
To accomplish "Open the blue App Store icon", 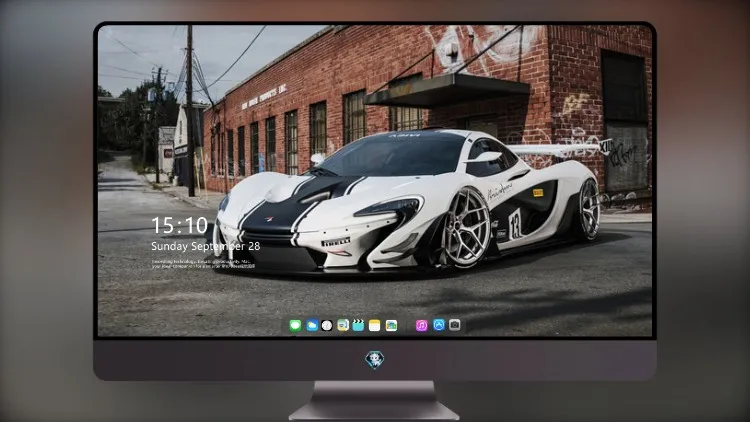I will click(x=439, y=325).
